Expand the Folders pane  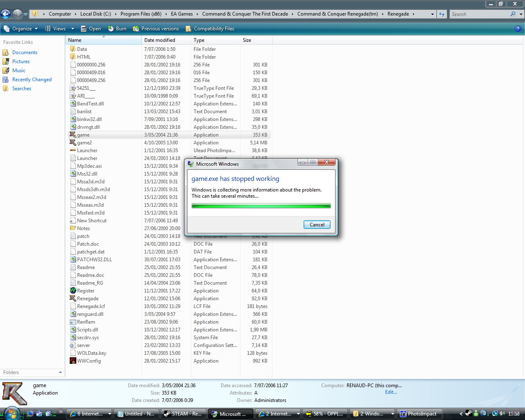pyautogui.click(x=60, y=372)
